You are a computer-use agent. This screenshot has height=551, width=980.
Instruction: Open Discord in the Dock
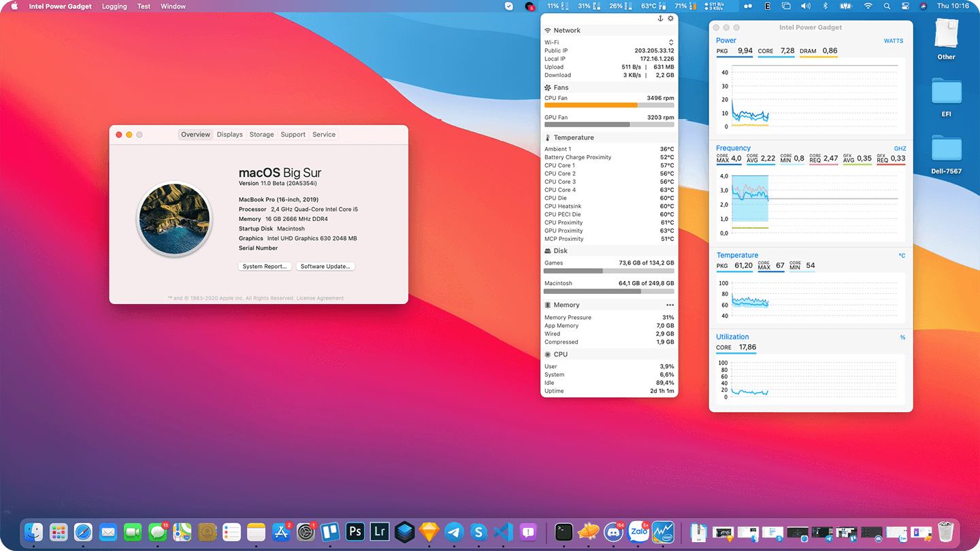[615, 532]
